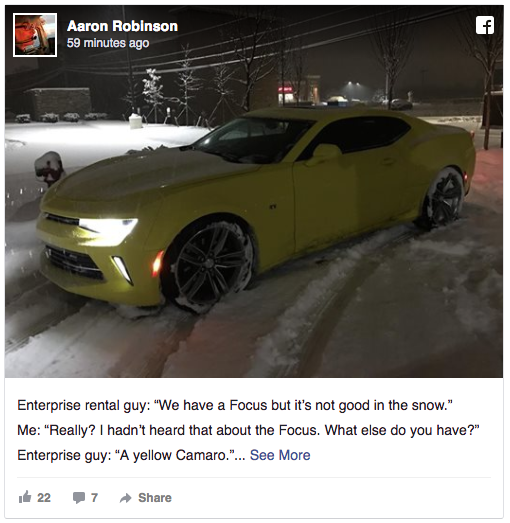Click the share arrow icon
Screen dimensions: 510x523
coord(126,498)
